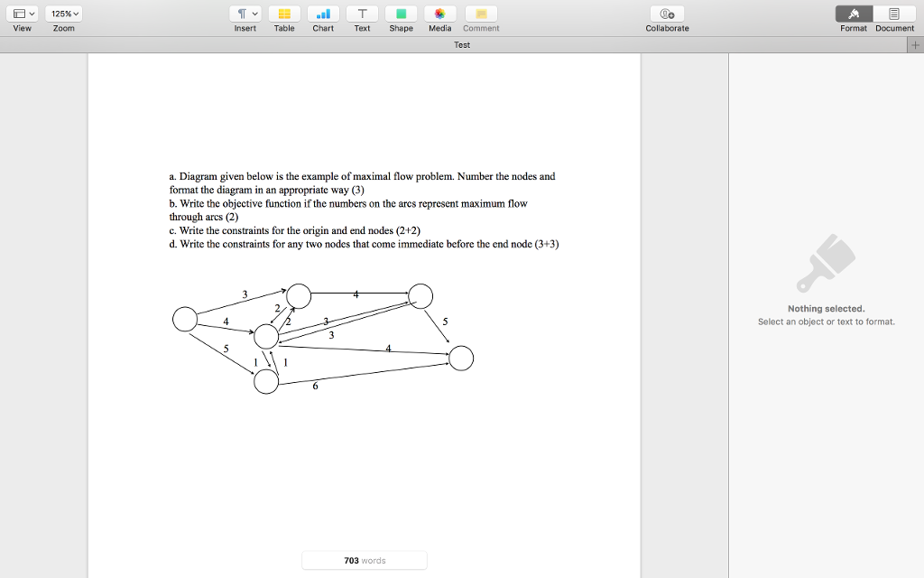Switch to the Document inspector
924x578 pixels.
tap(894, 14)
